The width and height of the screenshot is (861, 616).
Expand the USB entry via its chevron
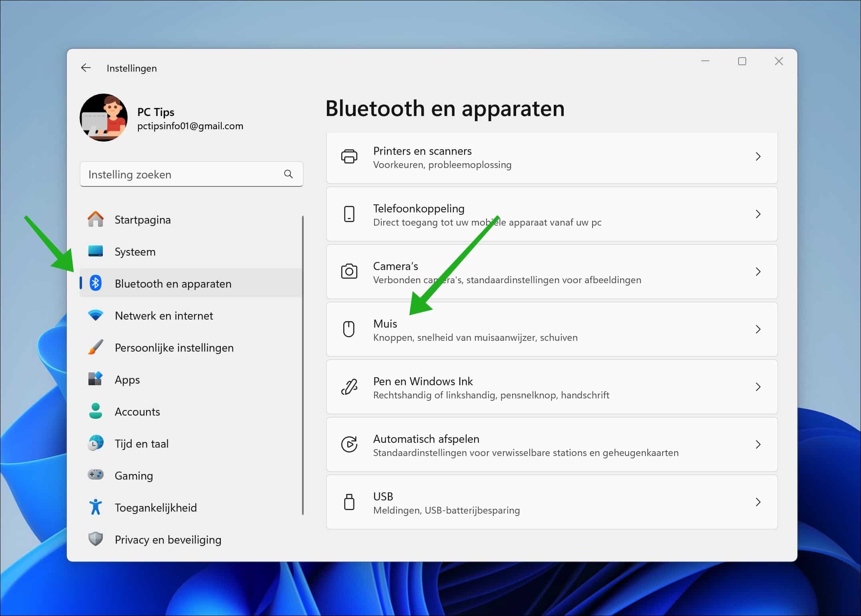coord(758,502)
